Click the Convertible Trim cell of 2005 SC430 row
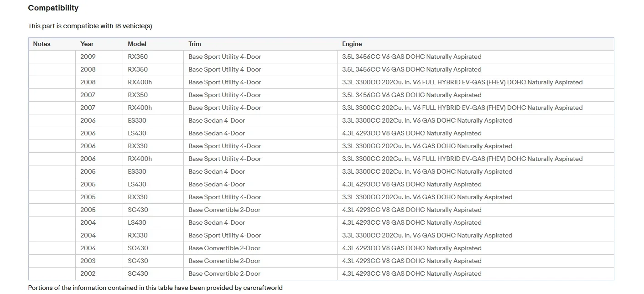Viewport: 644px width, 294px height. [x=260, y=210]
